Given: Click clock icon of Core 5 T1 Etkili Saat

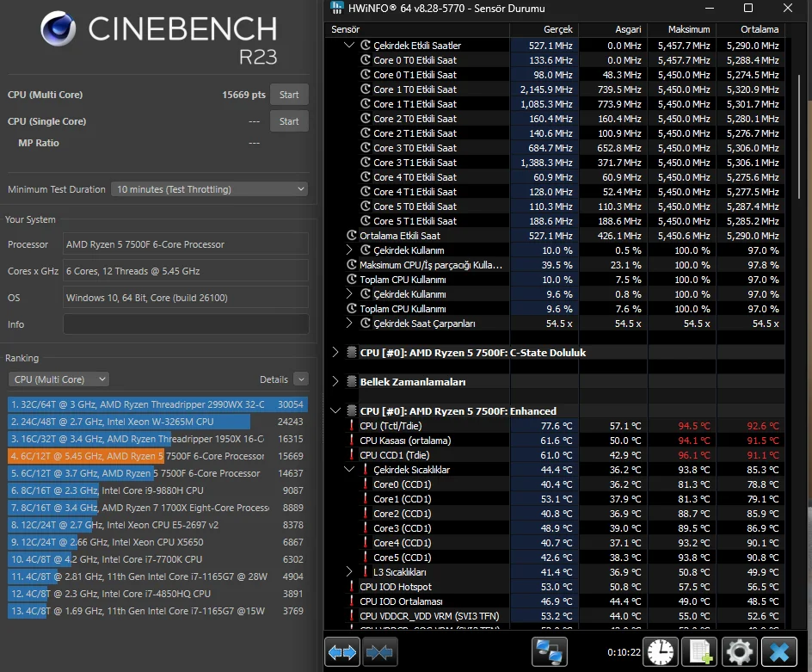Looking at the screenshot, I should [366, 221].
